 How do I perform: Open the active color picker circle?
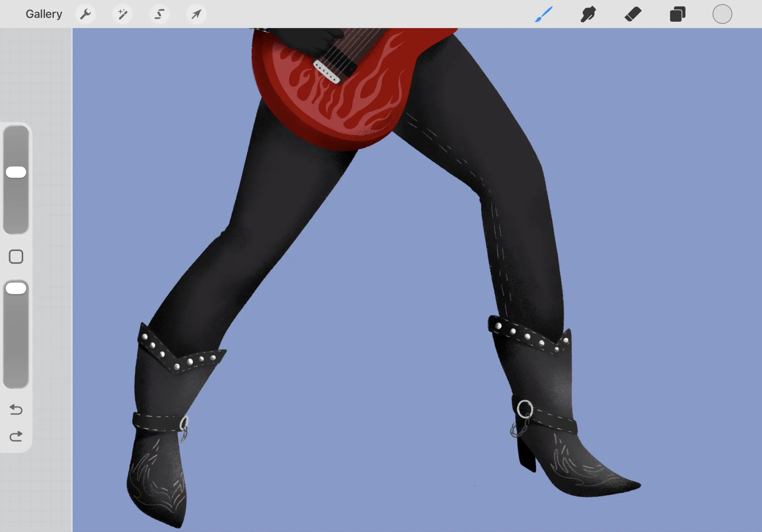722,14
